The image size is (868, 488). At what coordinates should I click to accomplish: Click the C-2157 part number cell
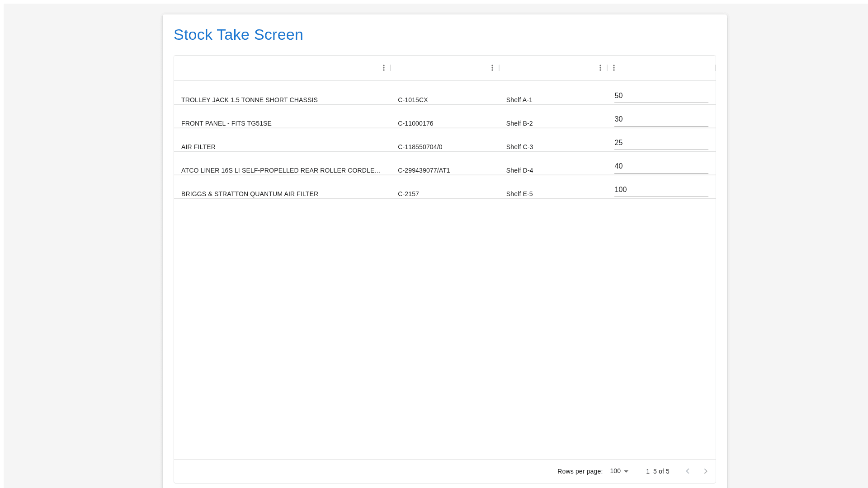[x=408, y=194]
